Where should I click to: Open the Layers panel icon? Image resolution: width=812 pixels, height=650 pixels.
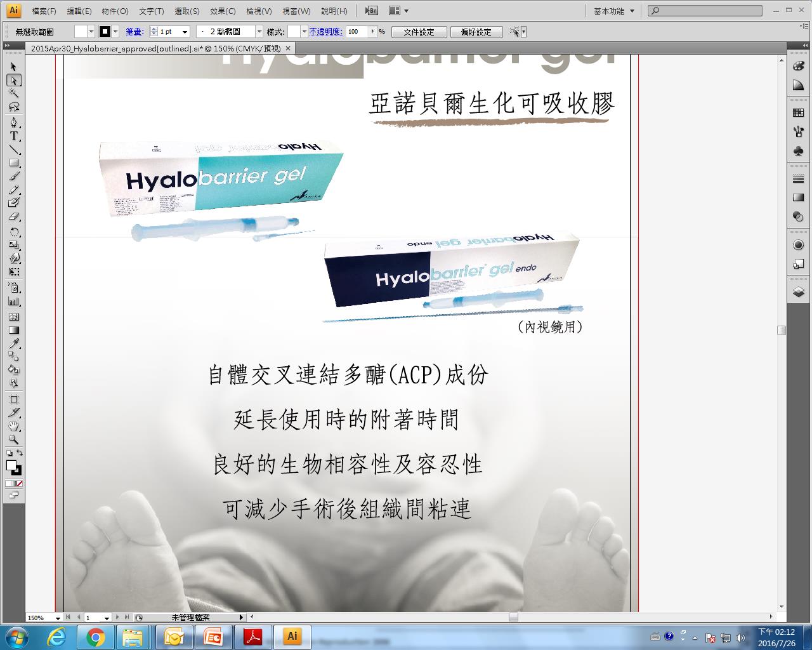[x=799, y=293]
